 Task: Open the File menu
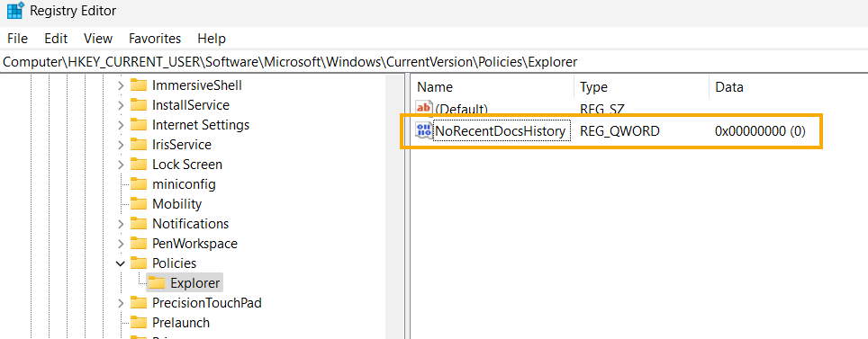pyautogui.click(x=18, y=38)
